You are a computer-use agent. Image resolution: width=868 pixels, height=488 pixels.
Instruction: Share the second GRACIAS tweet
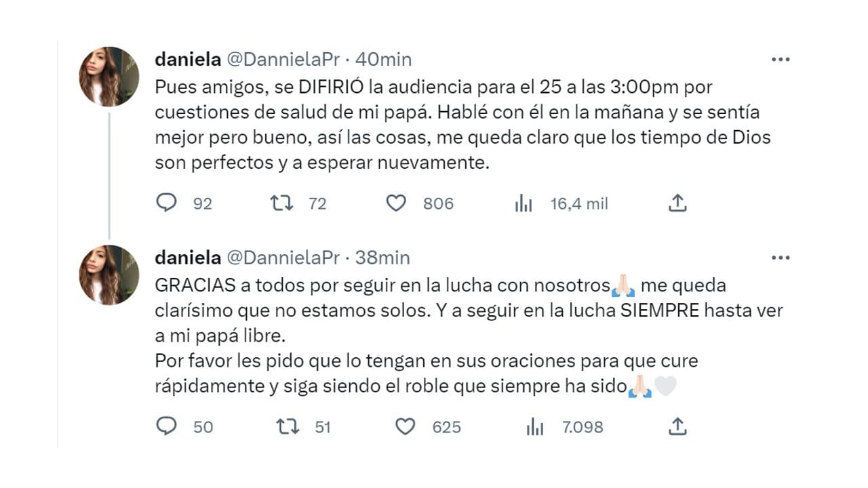click(678, 427)
